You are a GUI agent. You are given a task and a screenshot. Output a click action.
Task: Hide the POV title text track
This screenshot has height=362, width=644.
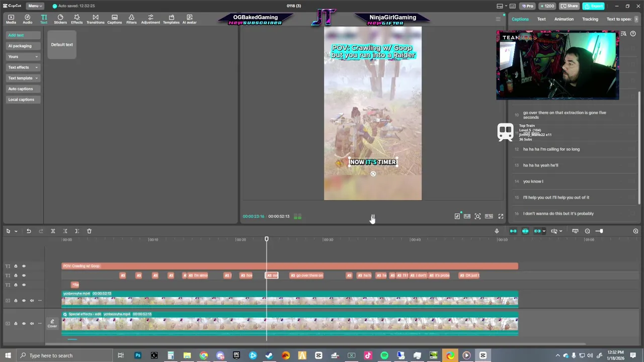[x=24, y=266]
